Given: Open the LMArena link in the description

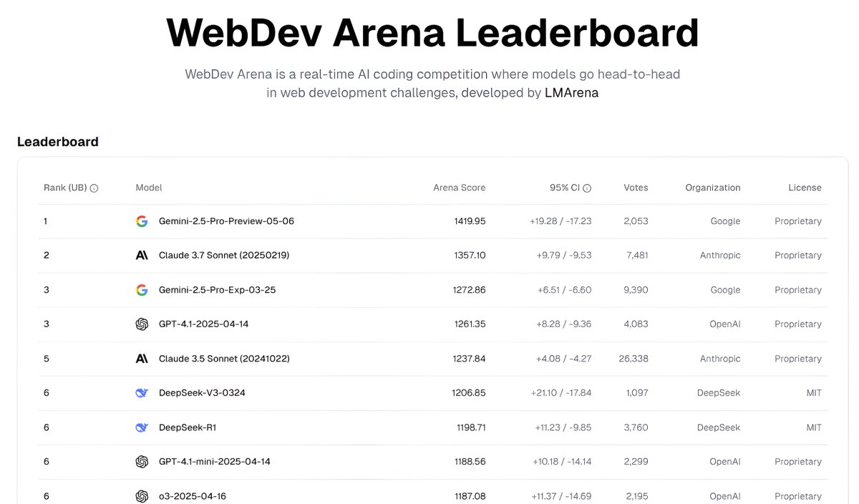Looking at the screenshot, I should click(571, 93).
